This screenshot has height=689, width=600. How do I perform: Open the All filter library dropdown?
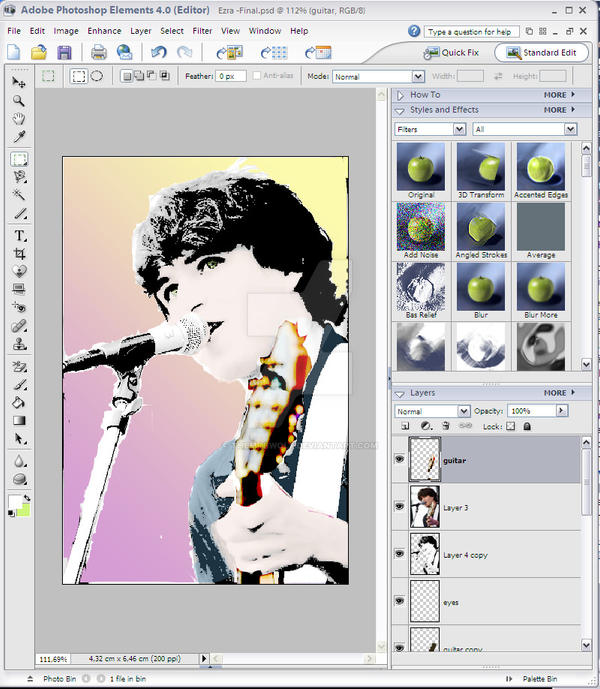[x=570, y=129]
